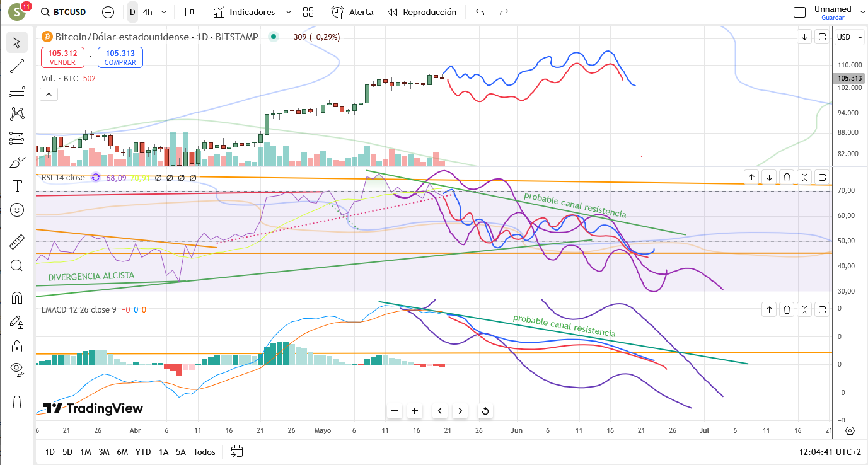Hide all drawings with the eye icon
Screen dimensions: 868x465
click(17, 369)
